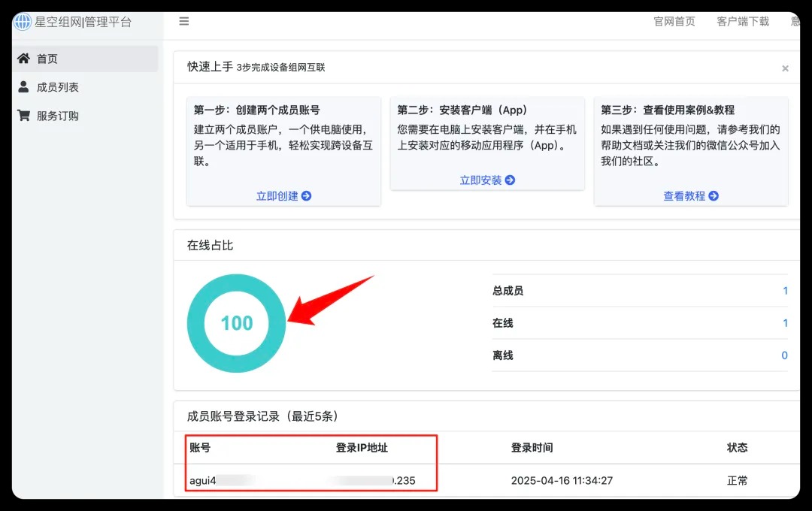Close the 快速上手 panel

785,68
